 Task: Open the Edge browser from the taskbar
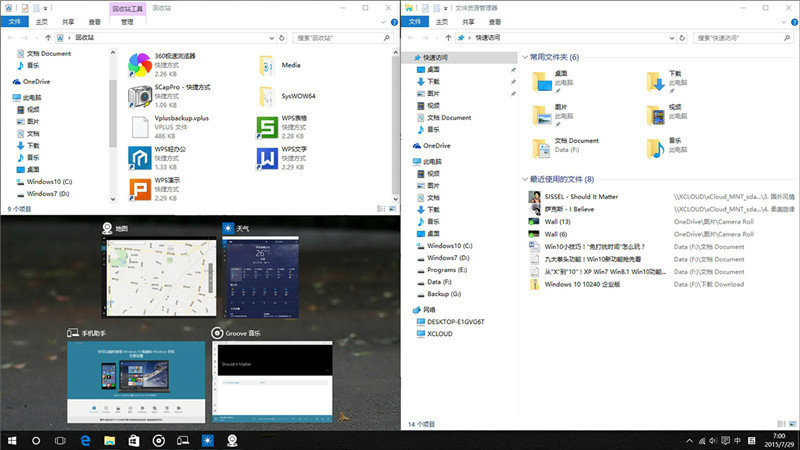85,440
